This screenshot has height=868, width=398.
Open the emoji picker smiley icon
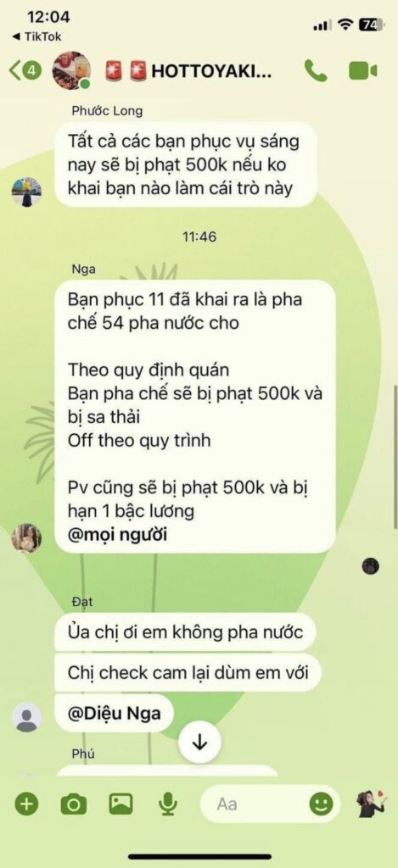pos(321,804)
